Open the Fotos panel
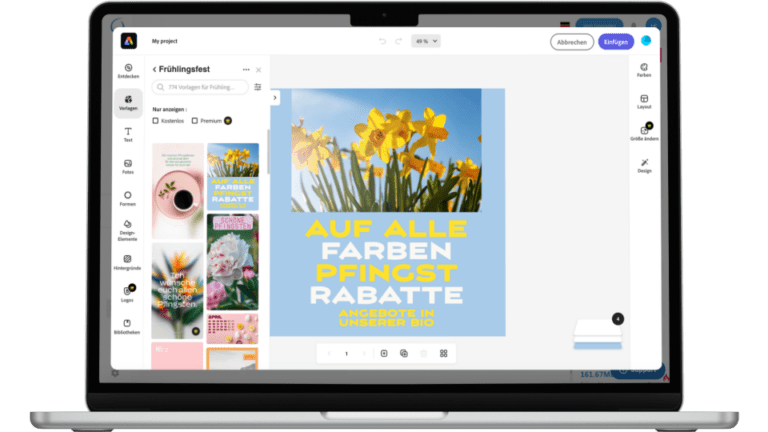This screenshot has width=768, height=432. point(128,166)
